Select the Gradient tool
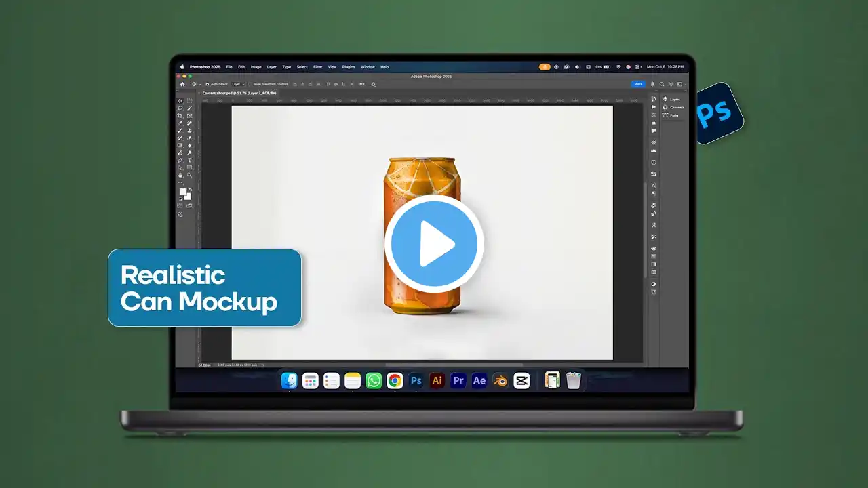Viewport: 868px width, 488px height. tap(180, 145)
